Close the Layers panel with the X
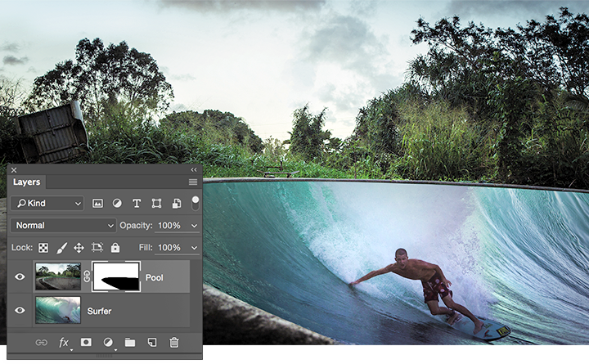589x364 pixels. (x=14, y=170)
